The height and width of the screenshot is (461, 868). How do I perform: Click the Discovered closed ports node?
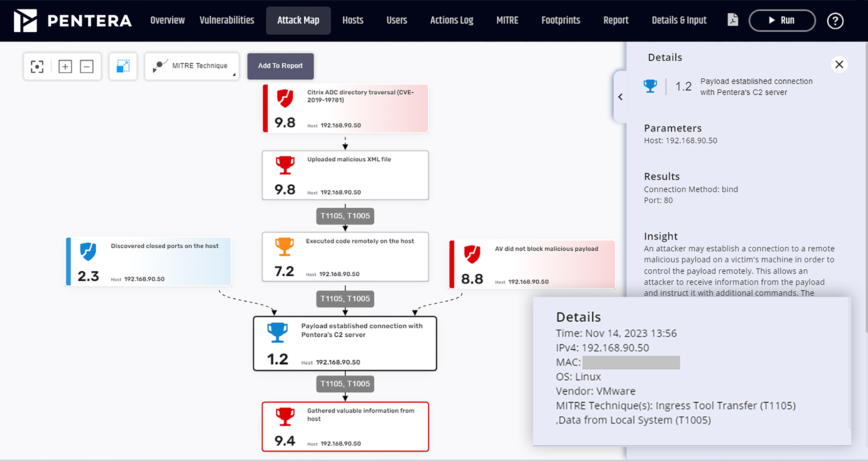[149, 262]
